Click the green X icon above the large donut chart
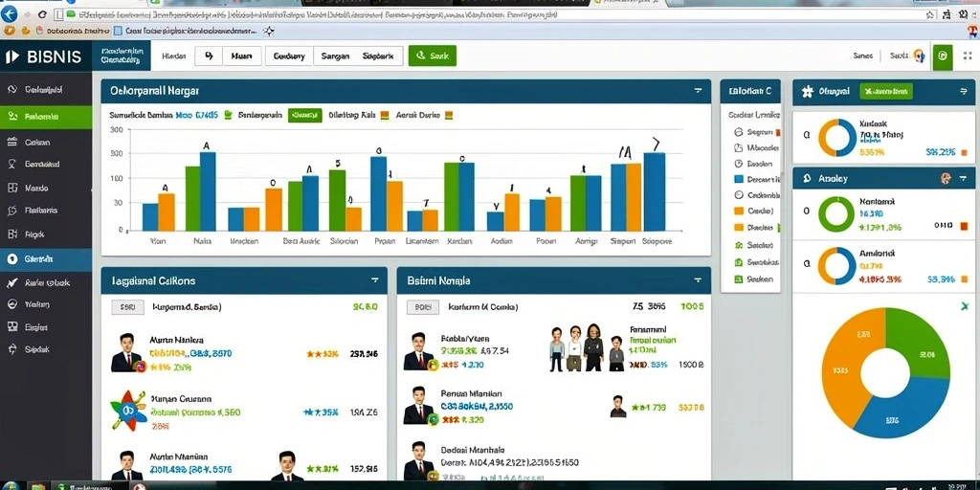980x490 pixels. pos(965,305)
